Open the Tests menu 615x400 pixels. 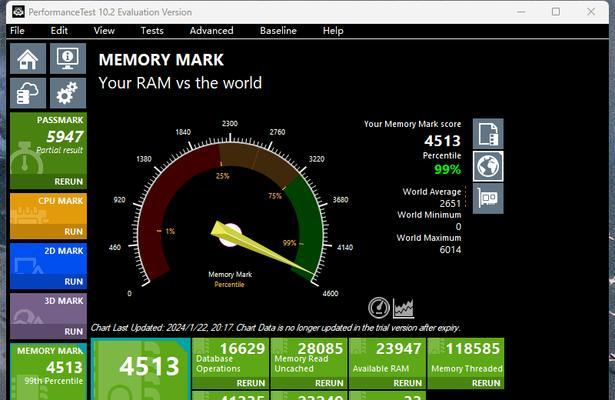tap(152, 31)
